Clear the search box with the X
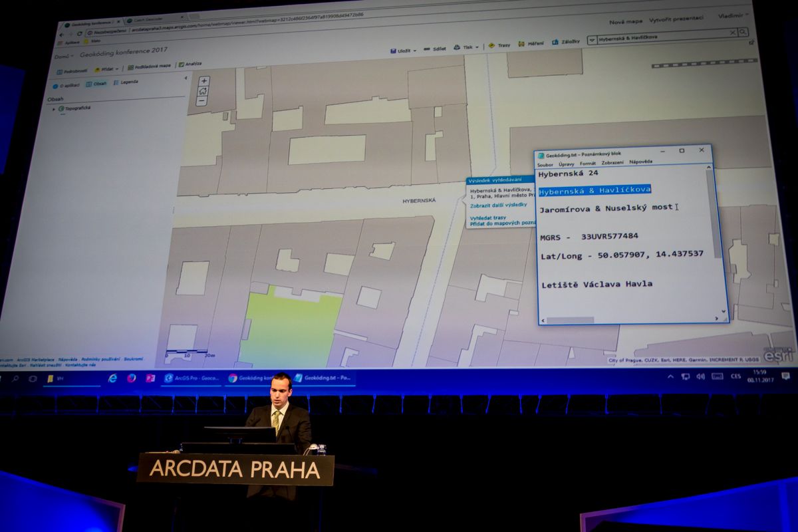This screenshot has width=798, height=532. tap(733, 32)
